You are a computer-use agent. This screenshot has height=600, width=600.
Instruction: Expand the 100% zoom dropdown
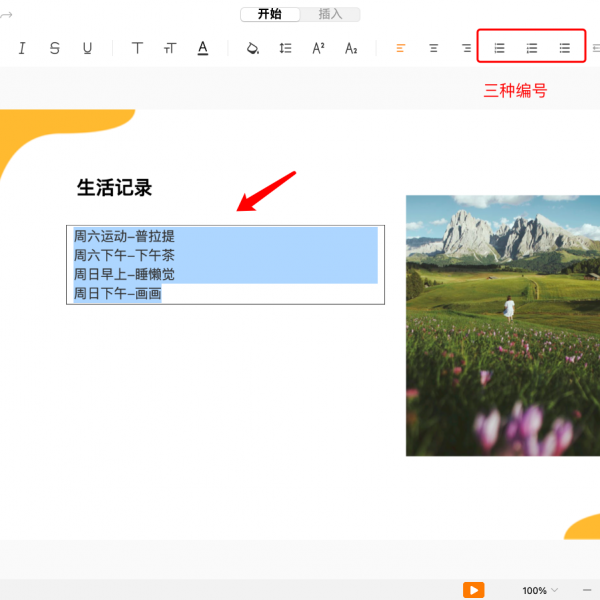(x=541, y=590)
